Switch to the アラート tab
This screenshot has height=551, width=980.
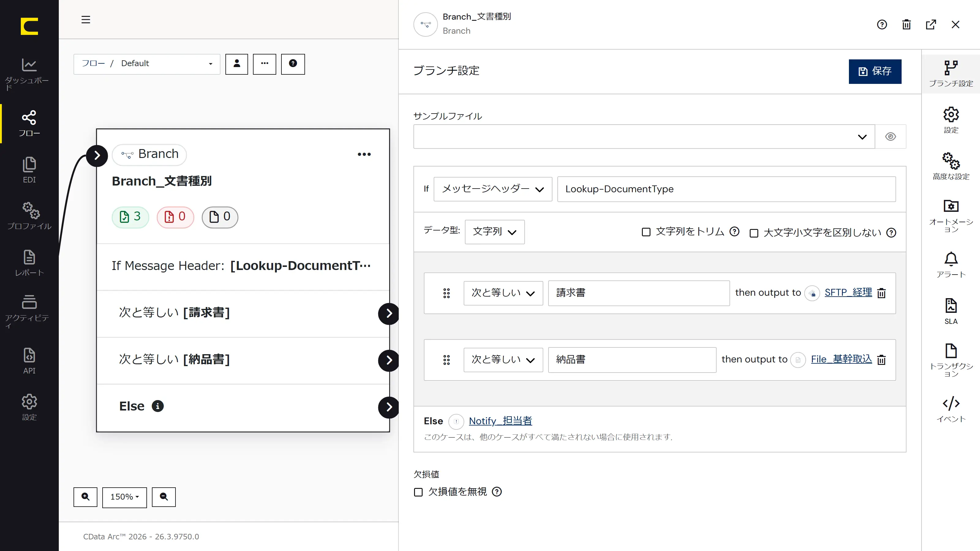951,265
